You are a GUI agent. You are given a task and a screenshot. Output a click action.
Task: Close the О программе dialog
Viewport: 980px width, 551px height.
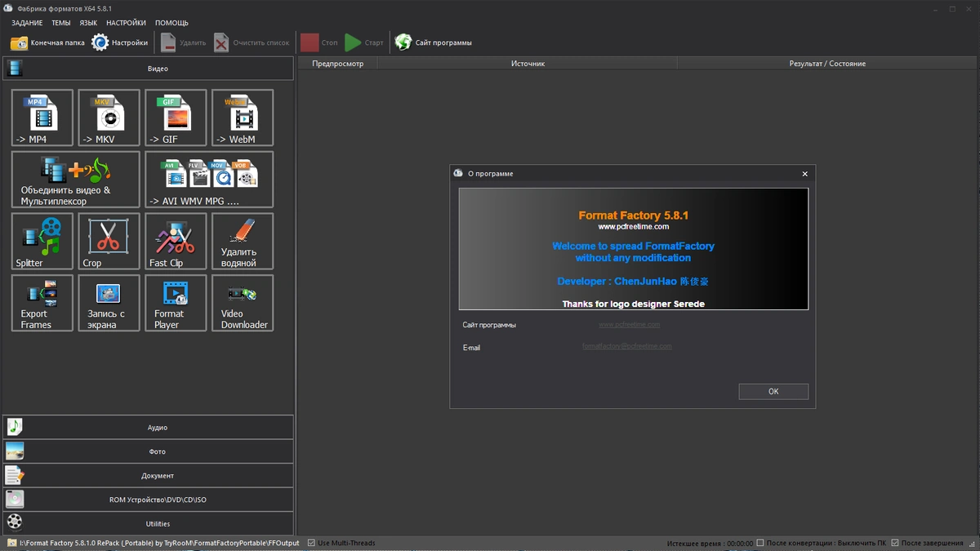804,174
